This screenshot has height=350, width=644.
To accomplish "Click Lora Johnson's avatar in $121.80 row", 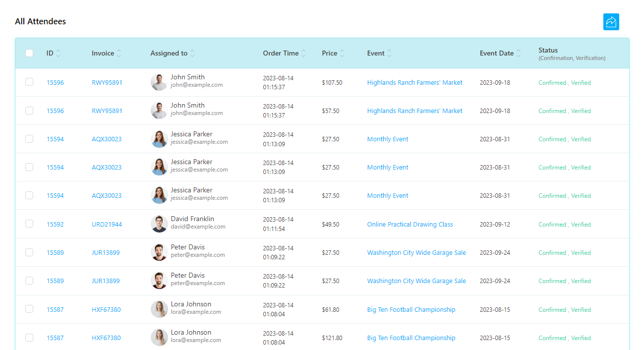I will 159,338.
